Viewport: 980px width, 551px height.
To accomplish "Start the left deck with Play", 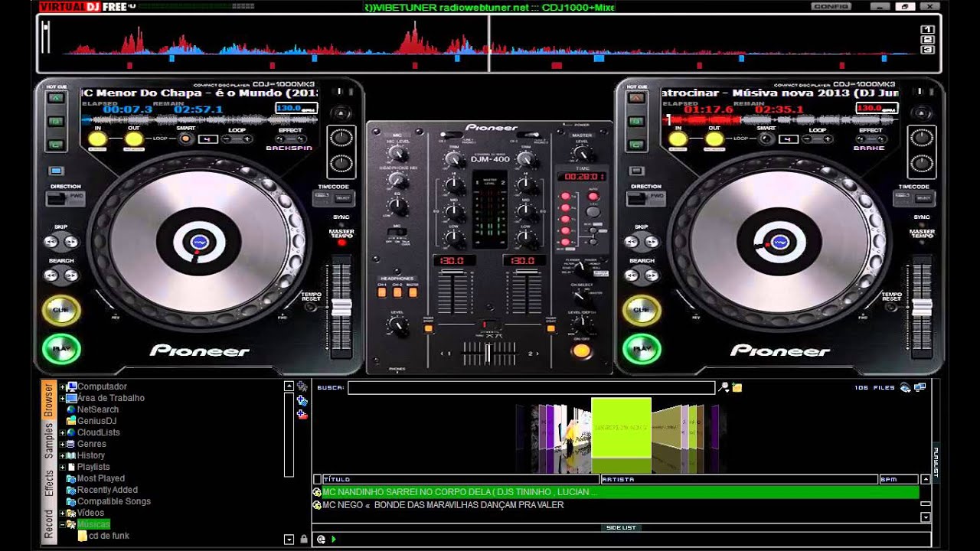I will (x=61, y=349).
